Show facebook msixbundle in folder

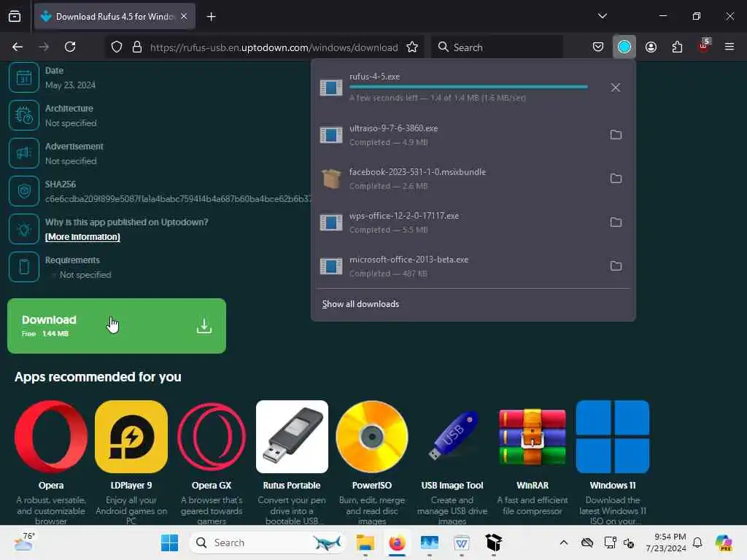616,178
